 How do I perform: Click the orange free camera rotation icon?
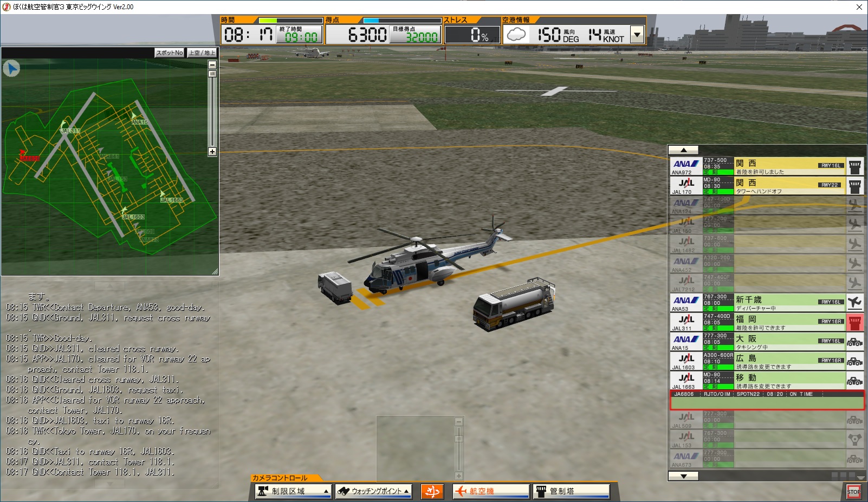[x=432, y=491]
